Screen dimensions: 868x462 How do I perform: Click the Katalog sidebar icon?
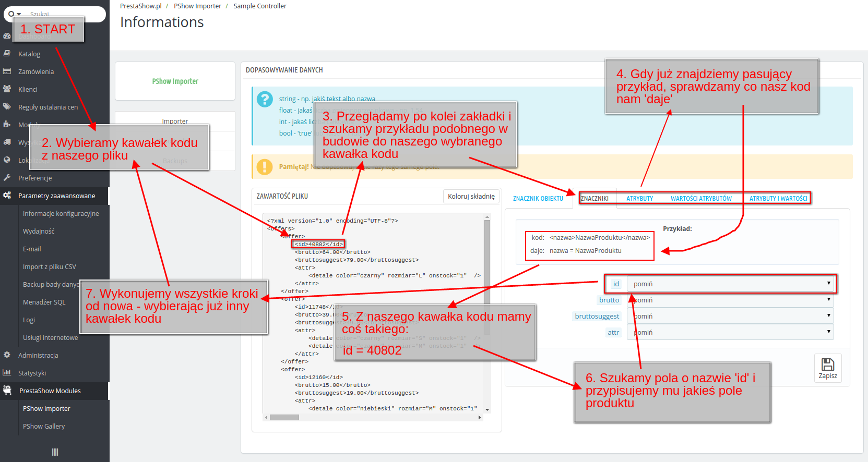[7, 54]
